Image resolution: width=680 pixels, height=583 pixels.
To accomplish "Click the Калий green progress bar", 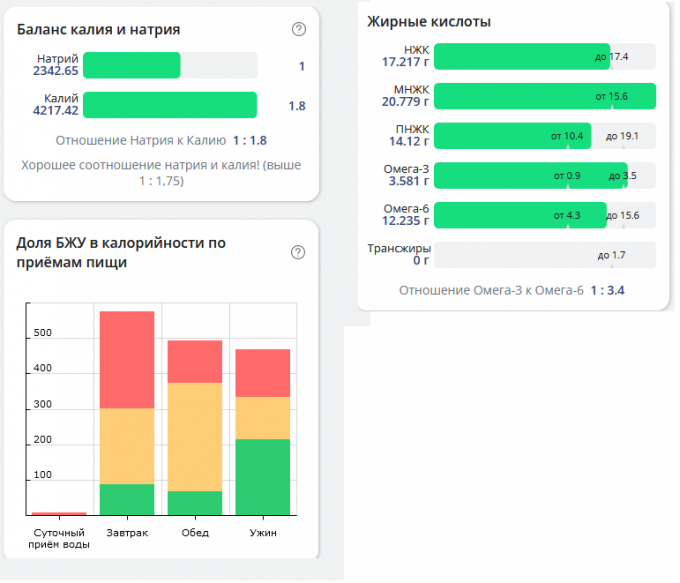I will tap(170, 105).
